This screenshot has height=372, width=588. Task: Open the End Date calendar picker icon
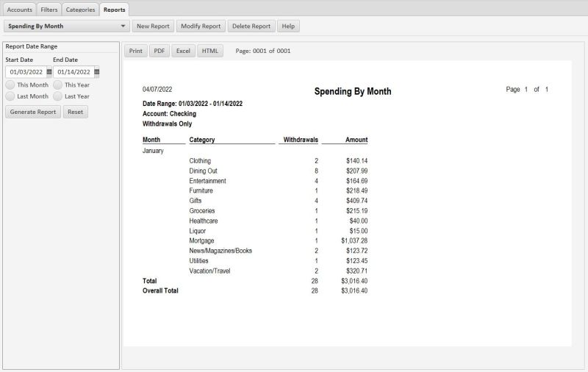click(x=97, y=71)
